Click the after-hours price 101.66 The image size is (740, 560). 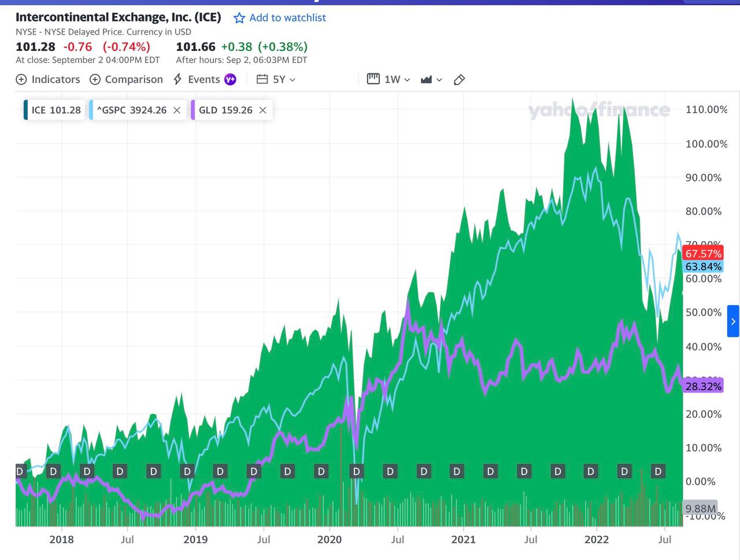click(x=195, y=47)
